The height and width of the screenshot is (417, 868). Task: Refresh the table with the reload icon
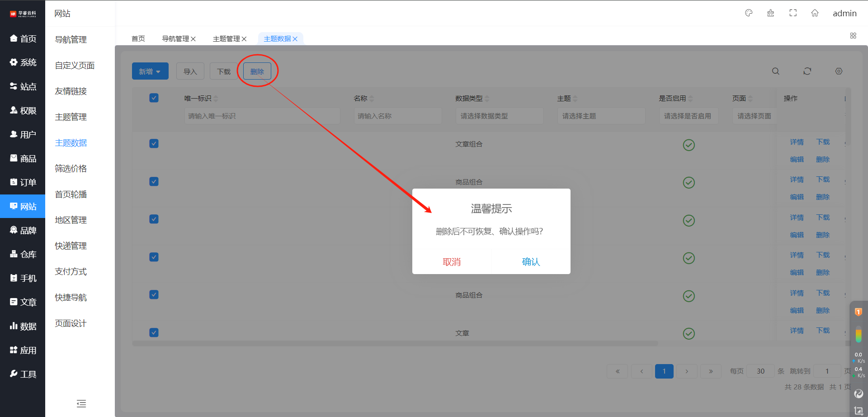coord(807,71)
